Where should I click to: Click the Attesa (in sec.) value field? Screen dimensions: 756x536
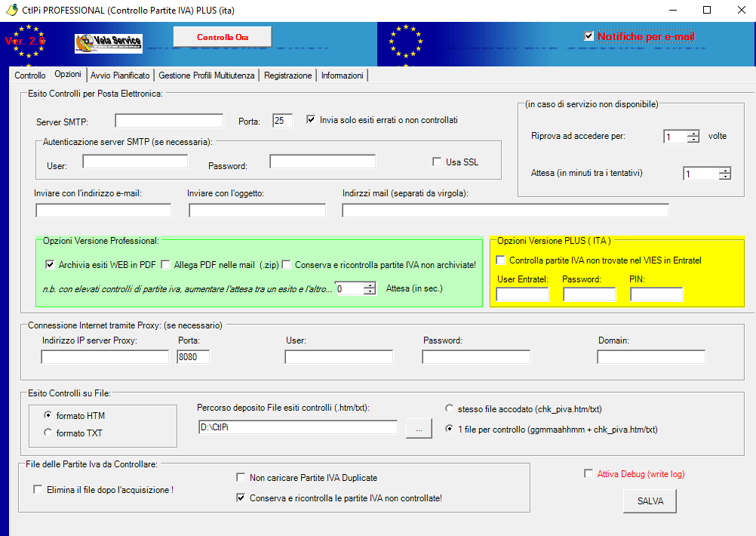[x=349, y=289]
